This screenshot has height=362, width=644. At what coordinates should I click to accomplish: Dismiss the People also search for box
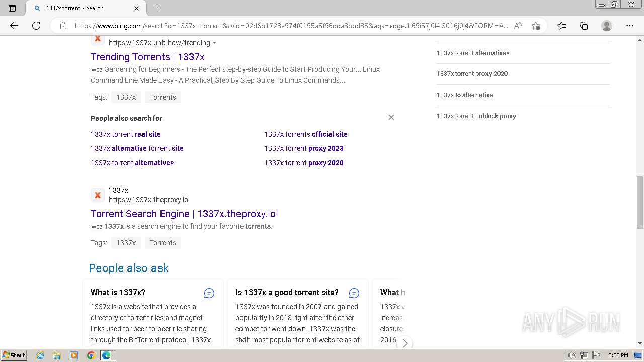(x=391, y=117)
